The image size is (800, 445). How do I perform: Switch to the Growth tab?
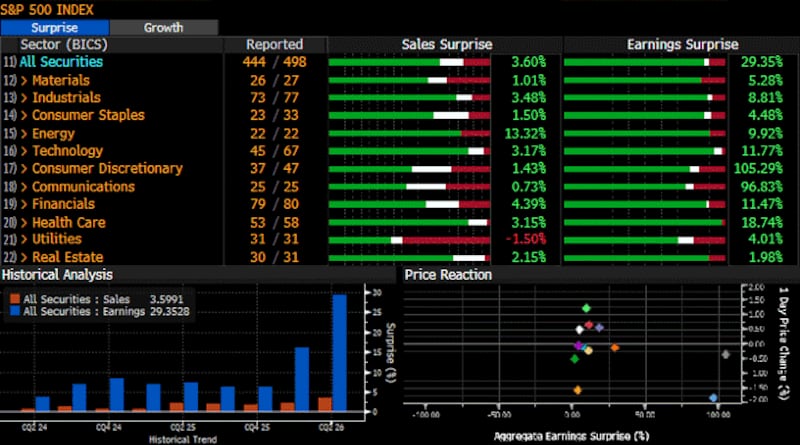pos(164,28)
